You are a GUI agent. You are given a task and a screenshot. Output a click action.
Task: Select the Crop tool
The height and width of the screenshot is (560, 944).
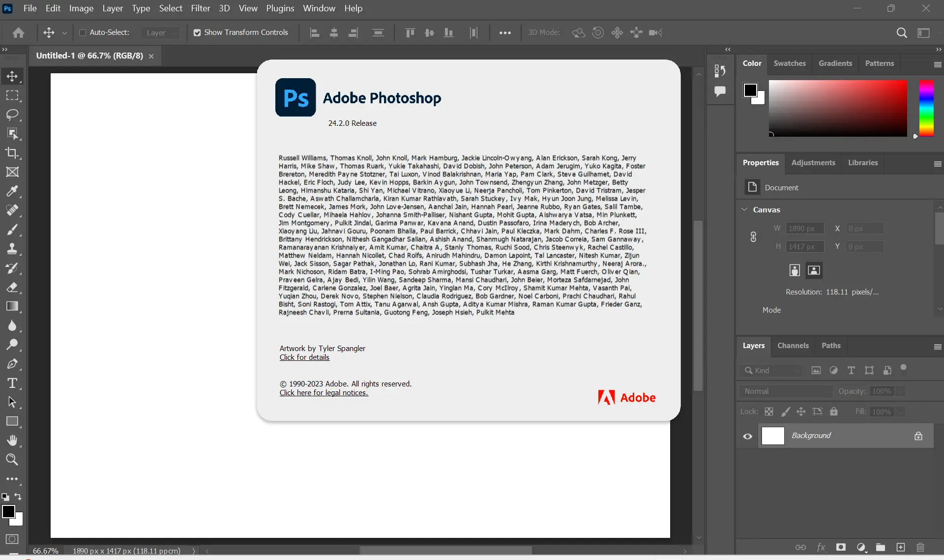point(12,153)
